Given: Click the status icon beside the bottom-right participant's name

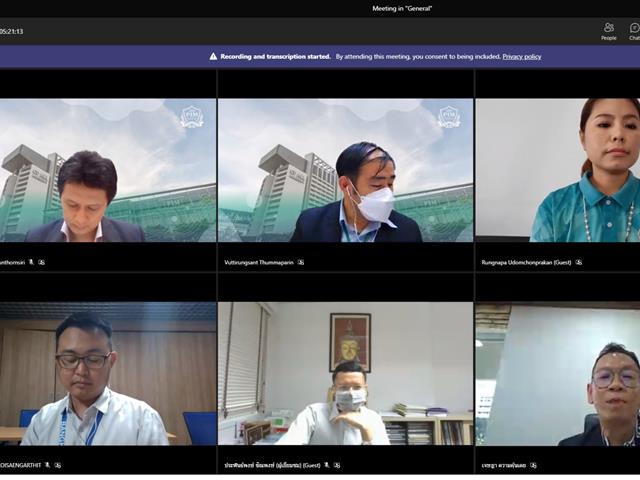Looking at the screenshot, I should (533, 465).
